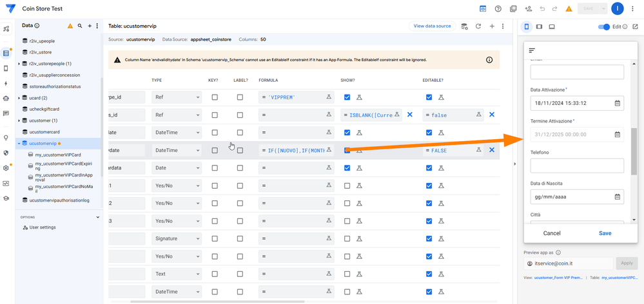The width and height of the screenshot is (644, 304).
Task: Click Cancel in the preview form
Action: coord(552,233)
